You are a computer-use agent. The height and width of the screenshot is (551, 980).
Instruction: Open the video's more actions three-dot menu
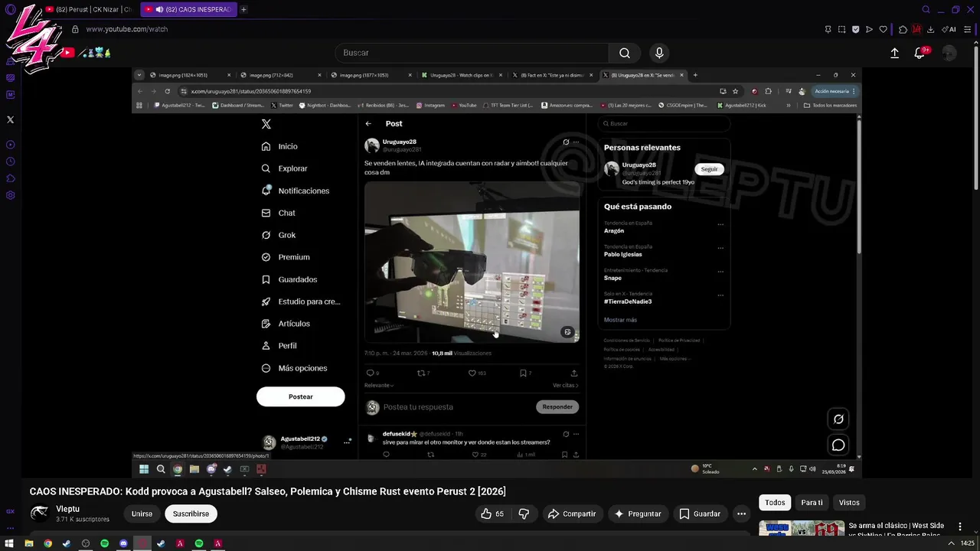click(741, 514)
